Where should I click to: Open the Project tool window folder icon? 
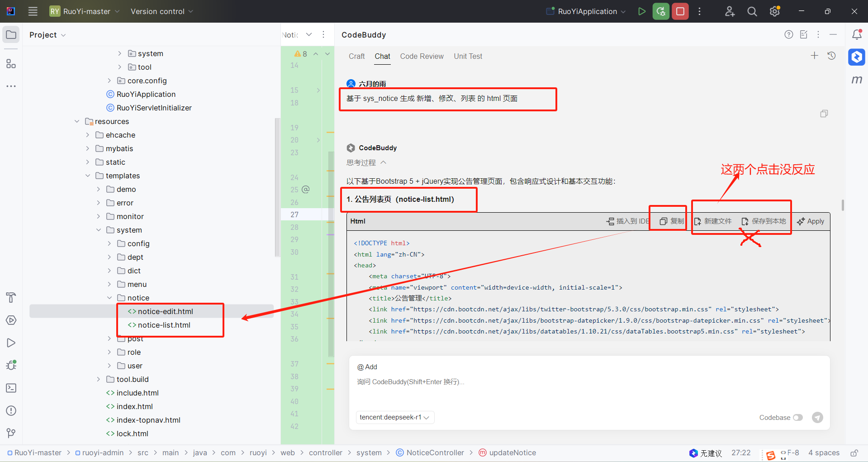[11, 35]
